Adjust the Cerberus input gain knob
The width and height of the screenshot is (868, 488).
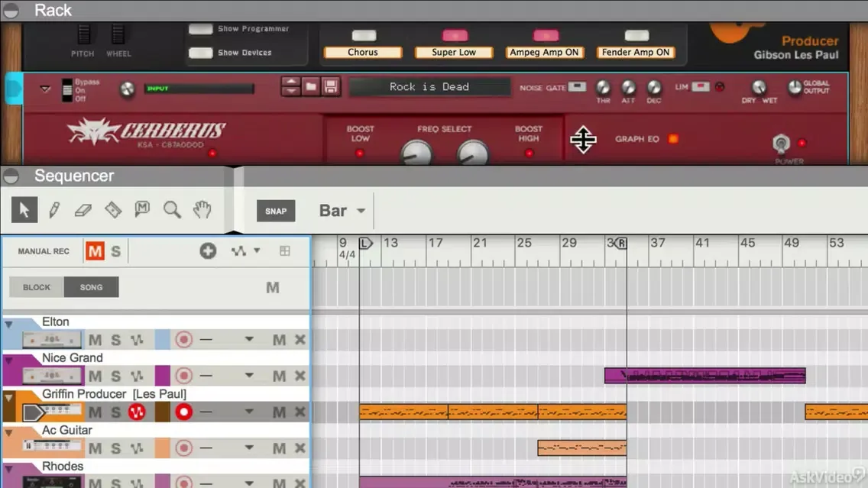tap(128, 89)
